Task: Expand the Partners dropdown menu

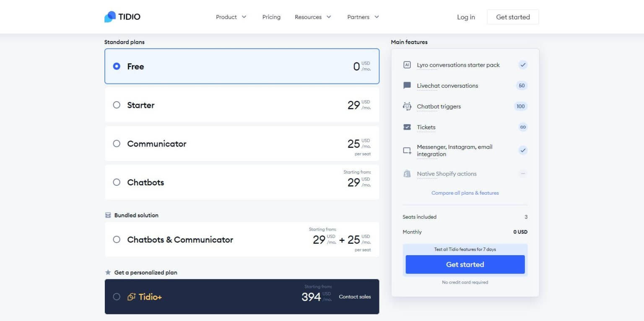Action: (363, 17)
